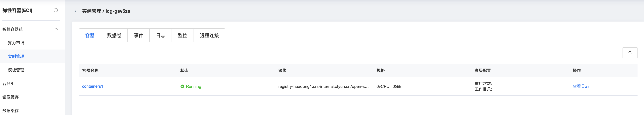The width and height of the screenshot is (644, 115).
Task: Collapse the 智算容器组 sidebar group
Action: click(56, 29)
